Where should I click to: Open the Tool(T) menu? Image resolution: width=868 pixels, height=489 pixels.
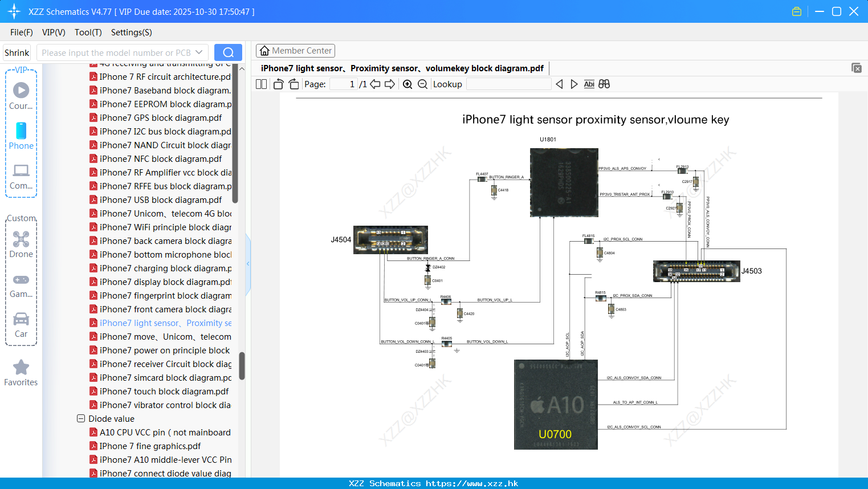[88, 32]
